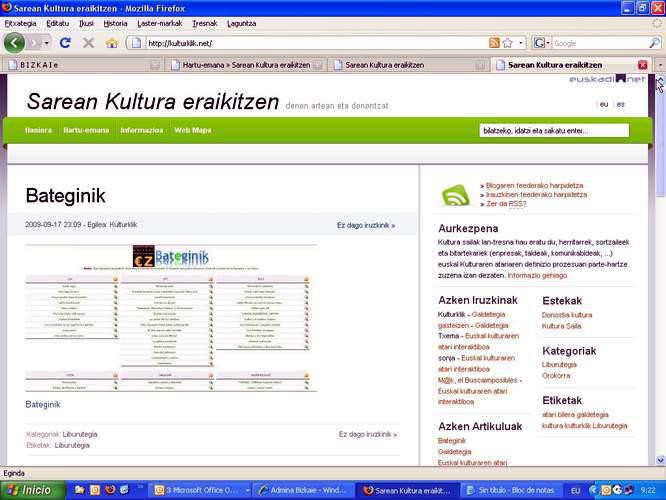Open the all-tabs list dropdown
Viewport: 666px width, 500px height.
click(x=660, y=65)
